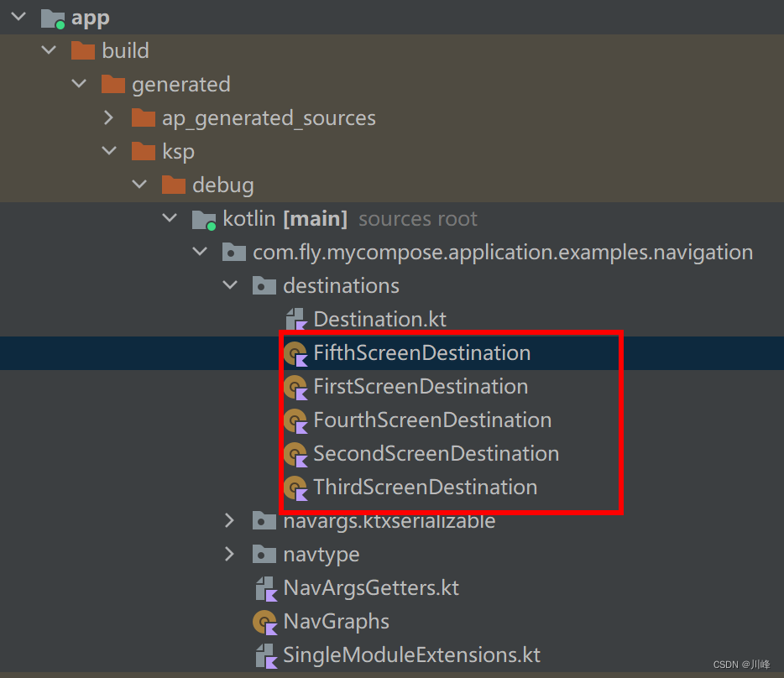
Task: Collapse the kotlin [main] sources root
Action: [170, 218]
